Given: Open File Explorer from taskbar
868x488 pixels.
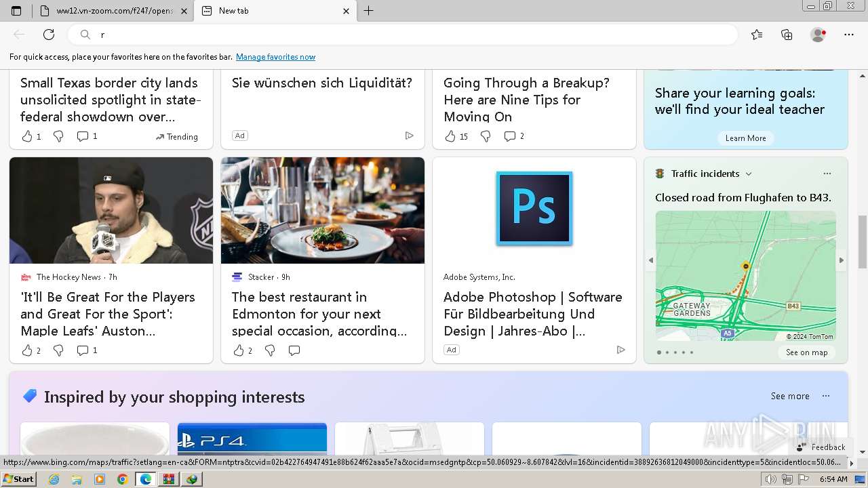Looking at the screenshot, I should (x=77, y=479).
